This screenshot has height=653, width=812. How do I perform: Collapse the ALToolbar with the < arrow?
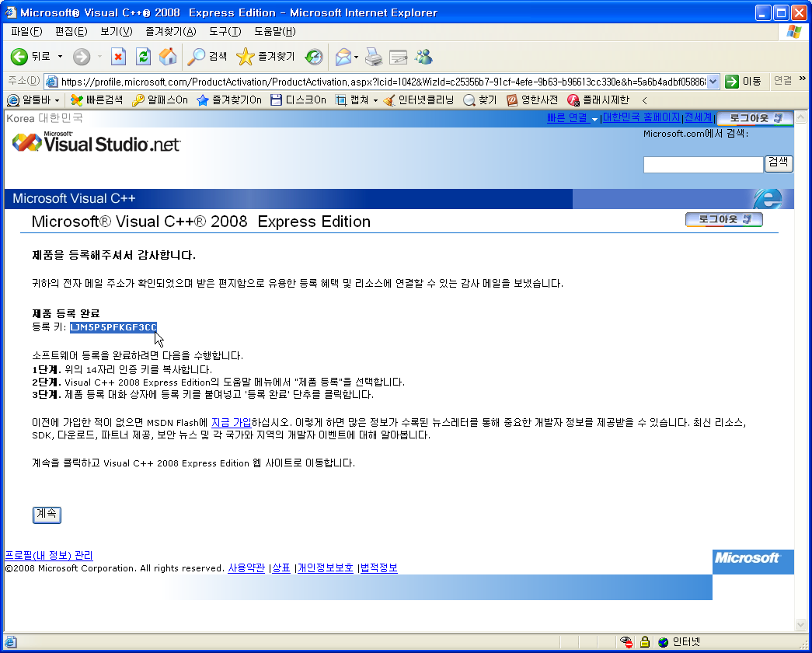click(x=644, y=100)
